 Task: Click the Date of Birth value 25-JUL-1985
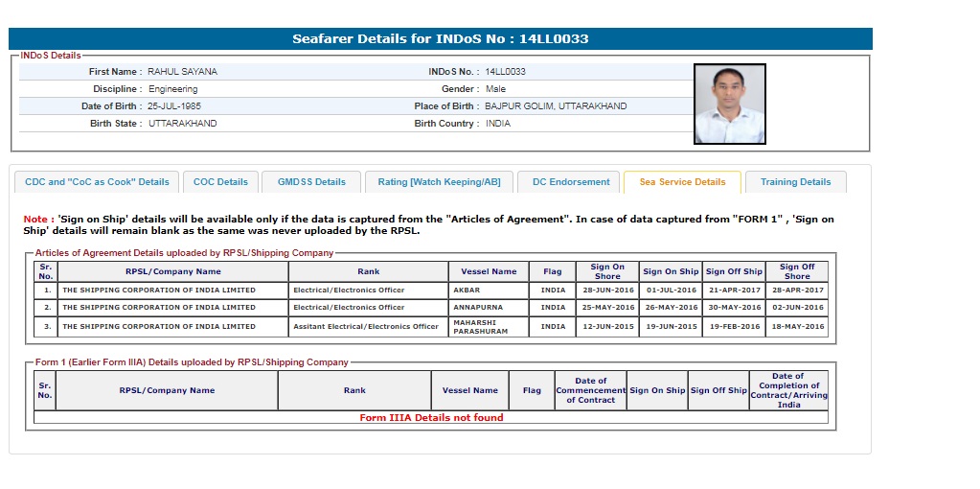click(174, 106)
